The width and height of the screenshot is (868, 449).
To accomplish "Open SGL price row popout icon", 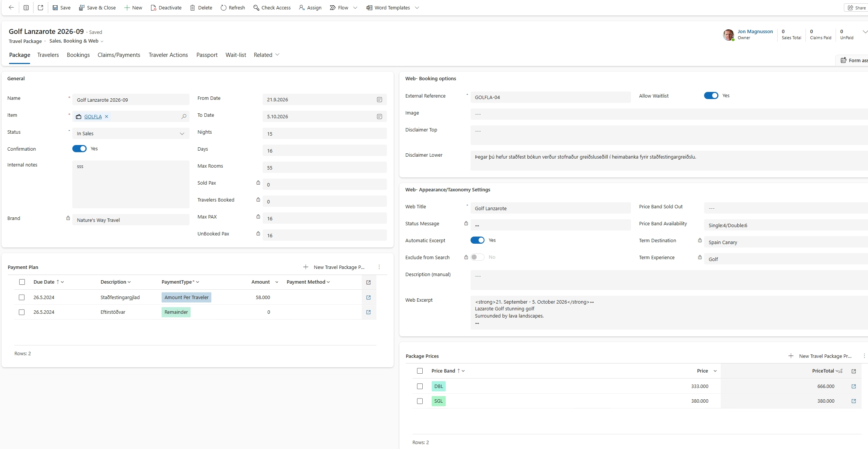I will pyautogui.click(x=854, y=401).
